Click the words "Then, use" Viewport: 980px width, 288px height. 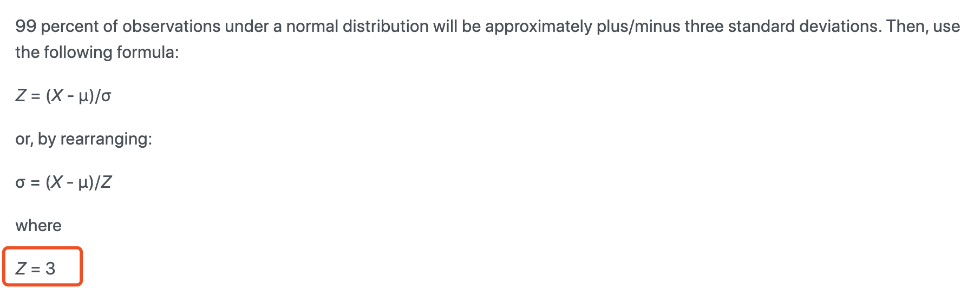923,26
